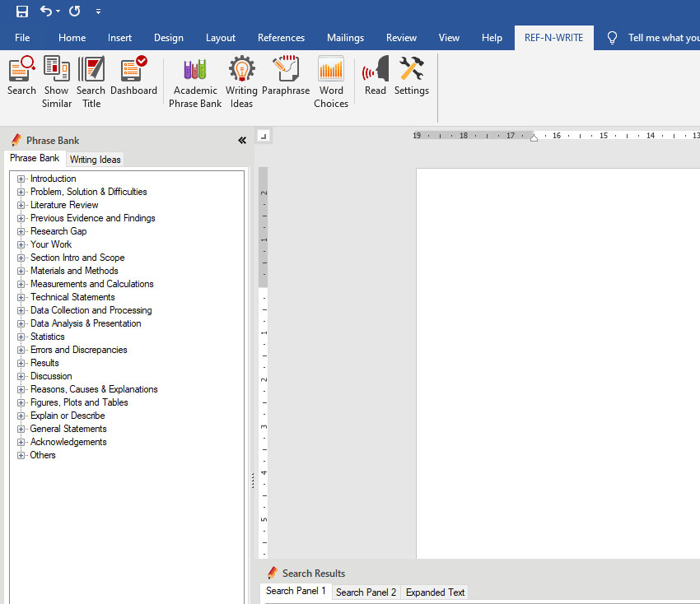Expand the Literature Review tree node

point(21,205)
